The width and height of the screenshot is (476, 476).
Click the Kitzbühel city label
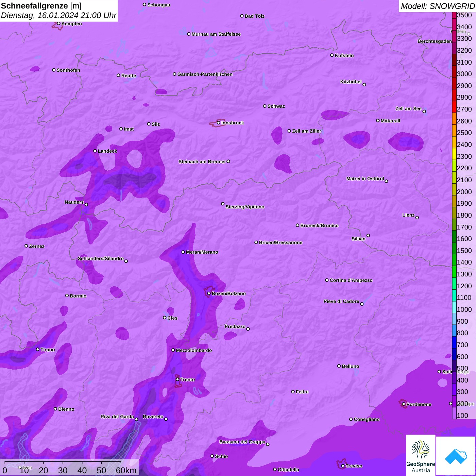pos(351,82)
